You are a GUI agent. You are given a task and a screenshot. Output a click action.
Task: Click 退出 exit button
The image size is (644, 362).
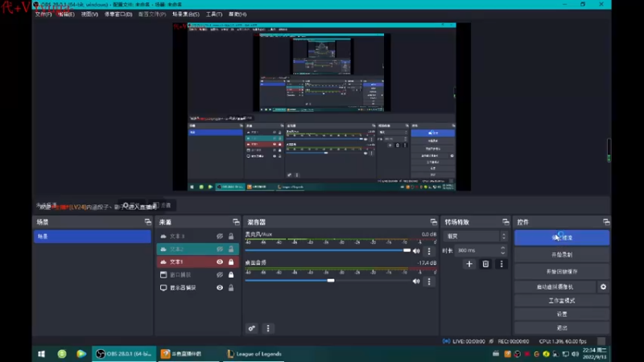(x=562, y=327)
